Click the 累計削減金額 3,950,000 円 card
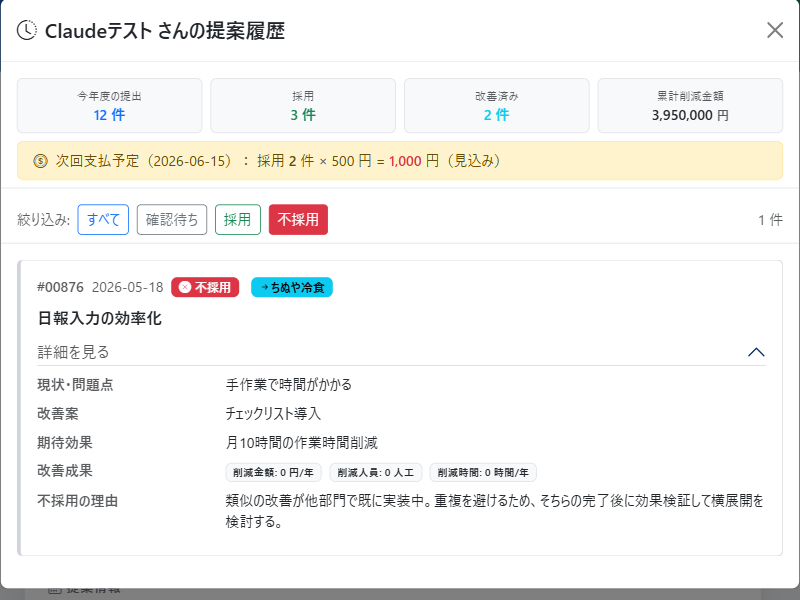The height and width of the screenshot is (600, 800). [690, 106]
